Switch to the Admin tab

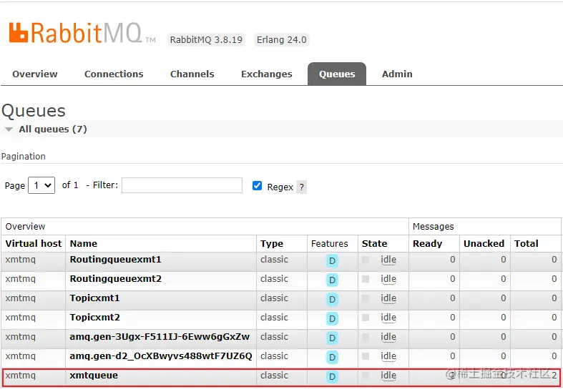pyautogui.click(x=397, y=74)
